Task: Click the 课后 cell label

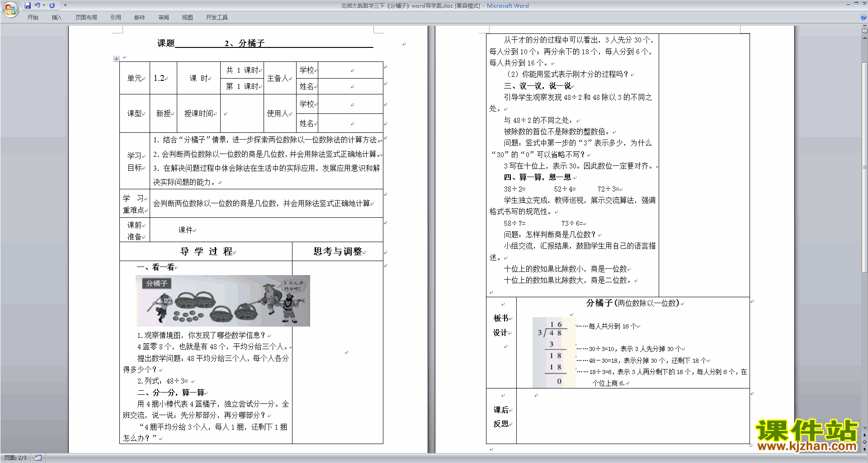Action: click(x=500, y=410)
